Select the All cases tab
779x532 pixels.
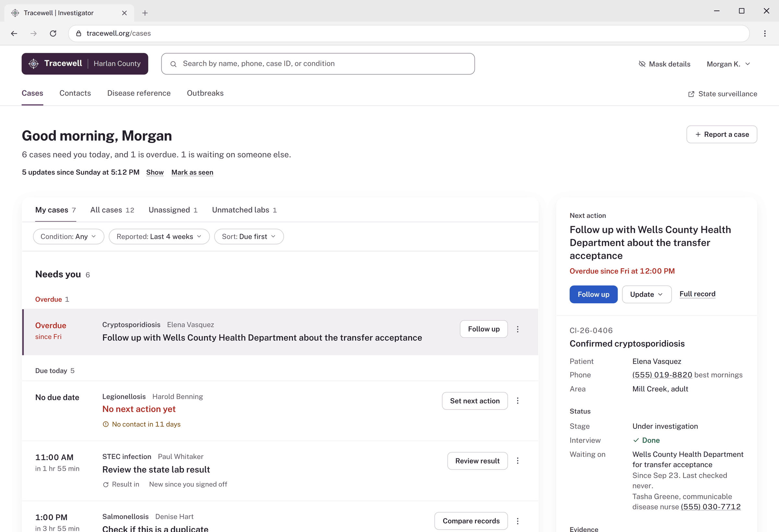112,210
